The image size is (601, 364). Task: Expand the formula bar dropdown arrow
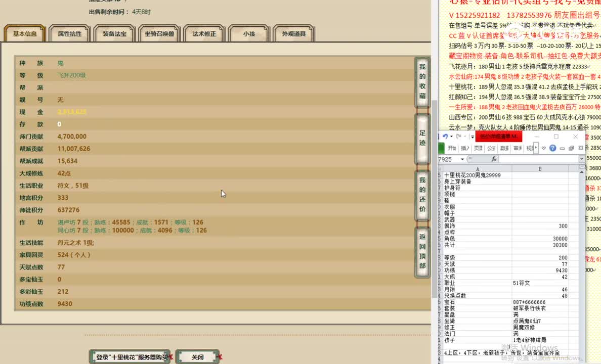(x=582, y=158)
